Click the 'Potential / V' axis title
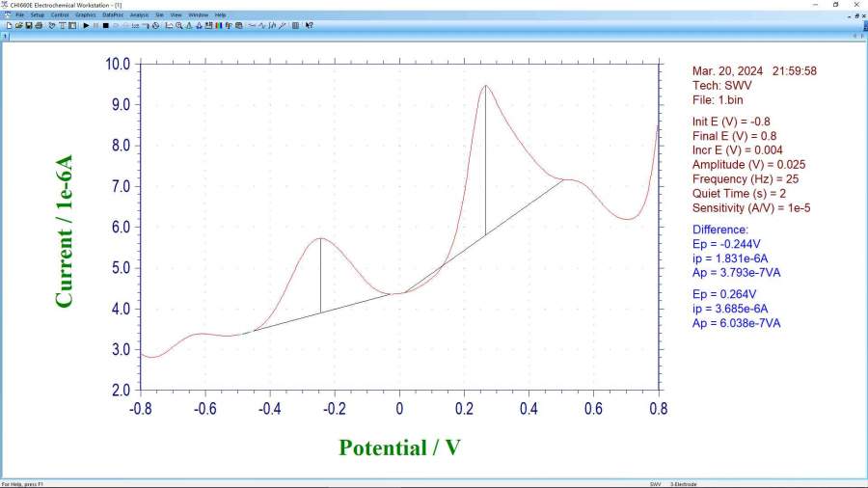This screenshot has height=488, width=868. point(398,447)
